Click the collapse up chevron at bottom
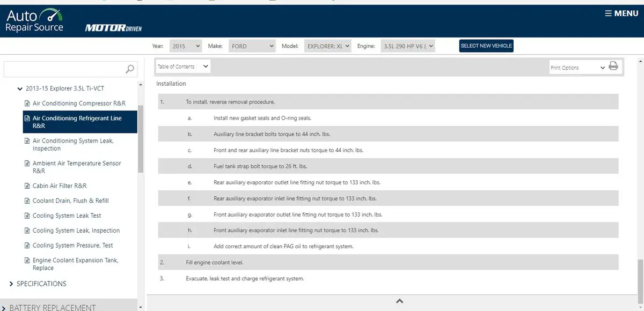The width and height of the screenshot is (644, 311). coord(399,301)
